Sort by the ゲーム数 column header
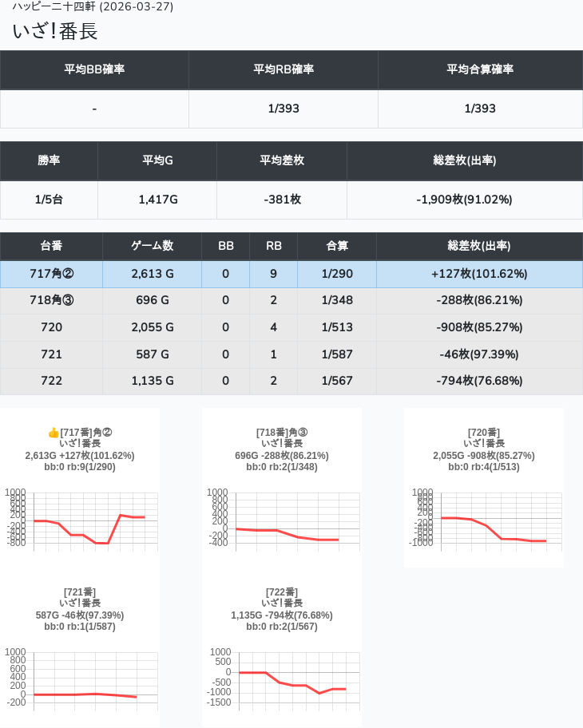The height and width of the screenshot is (728, 583). click(152, 246)
